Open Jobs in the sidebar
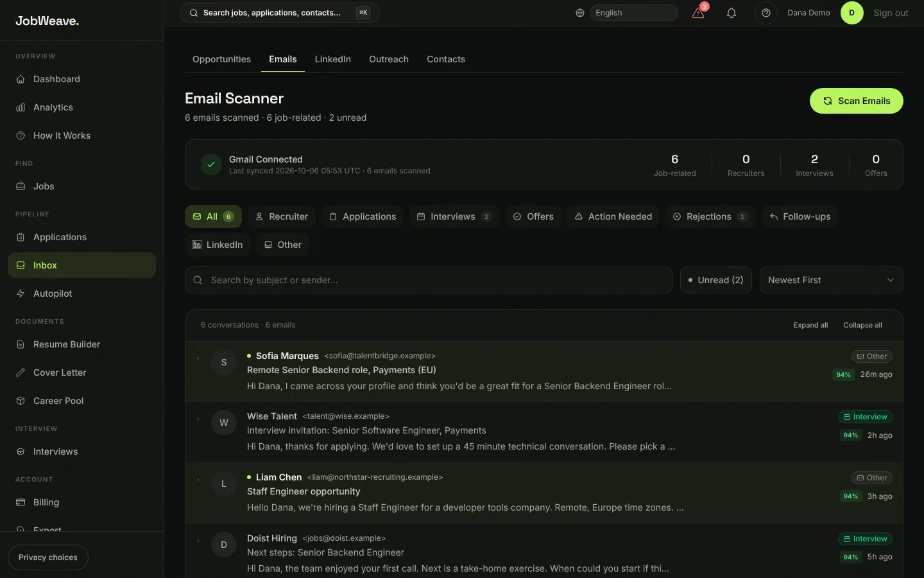924x578 pixels. [81, 186]
